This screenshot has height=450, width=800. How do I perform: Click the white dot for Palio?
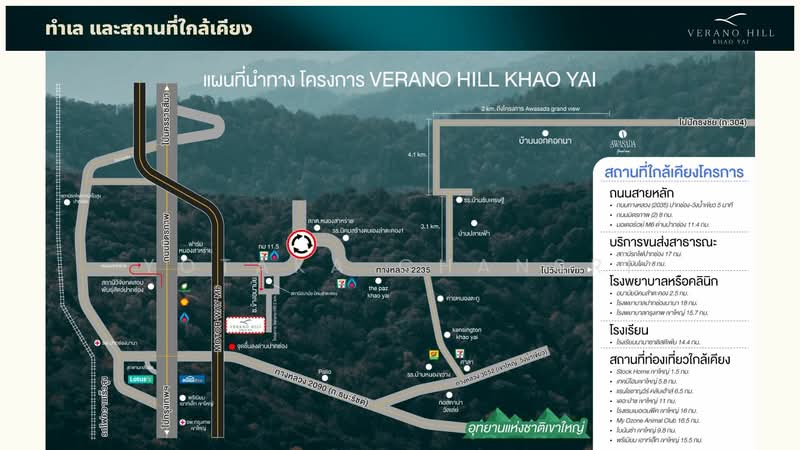point(324,378)
